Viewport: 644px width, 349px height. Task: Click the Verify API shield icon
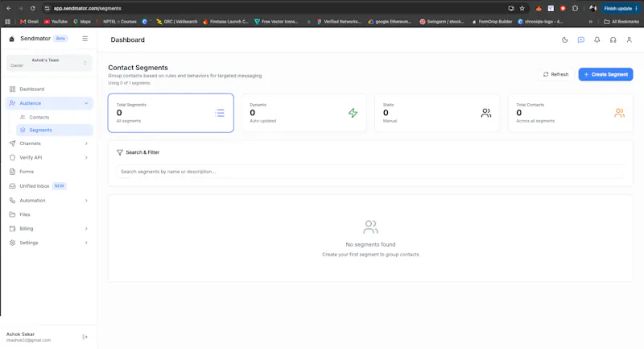[12, 157]
